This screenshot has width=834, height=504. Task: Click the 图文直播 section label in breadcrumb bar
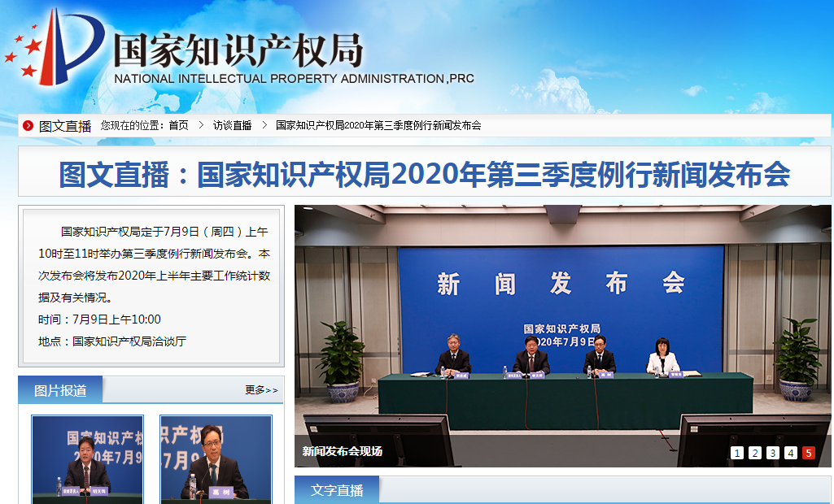tap(65, 126)
